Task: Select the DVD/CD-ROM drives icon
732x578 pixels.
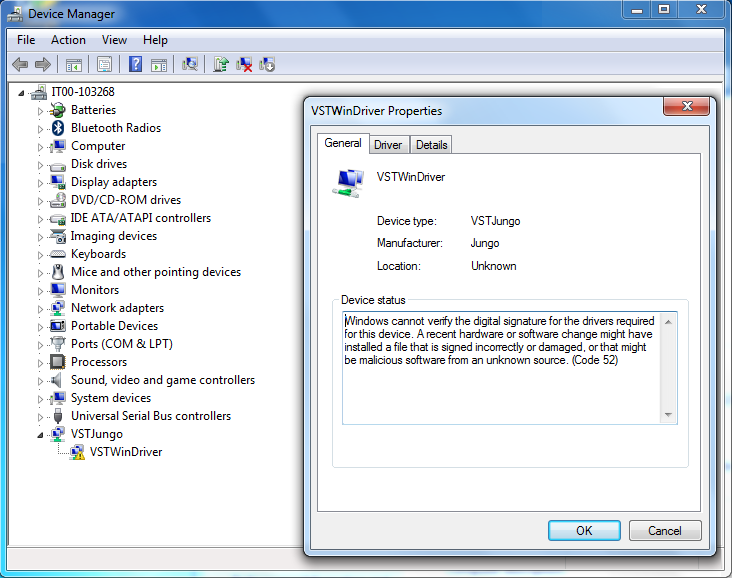Action: 58,200
